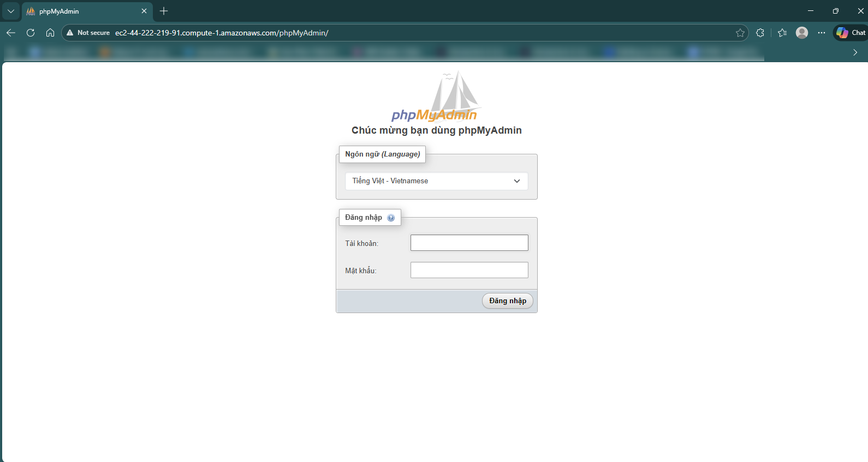Screen dimensions: 868x462
Task: Open the tab search dropdown arrow
Action: [x=11, y=11]
